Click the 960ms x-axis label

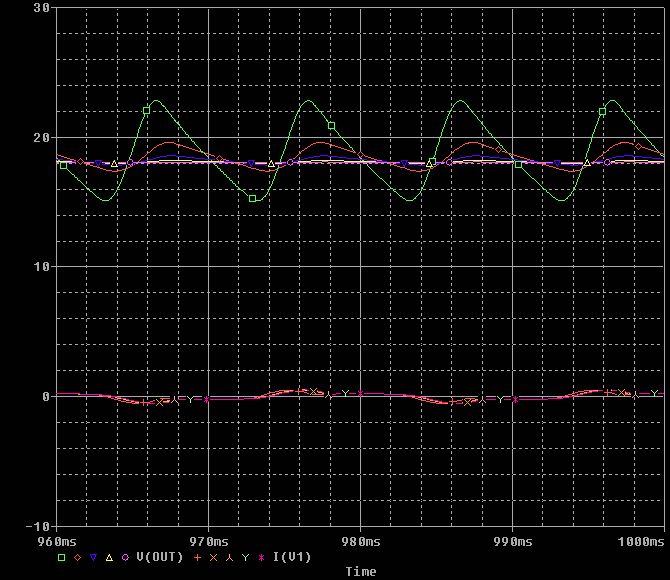coord(57,542)
